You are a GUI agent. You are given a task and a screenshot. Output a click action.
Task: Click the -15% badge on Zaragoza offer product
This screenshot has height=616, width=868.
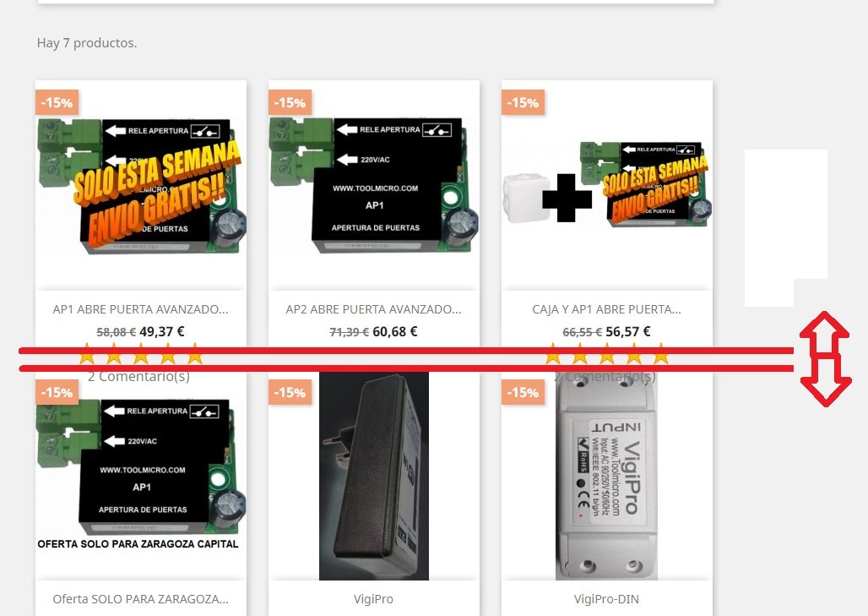57,392
